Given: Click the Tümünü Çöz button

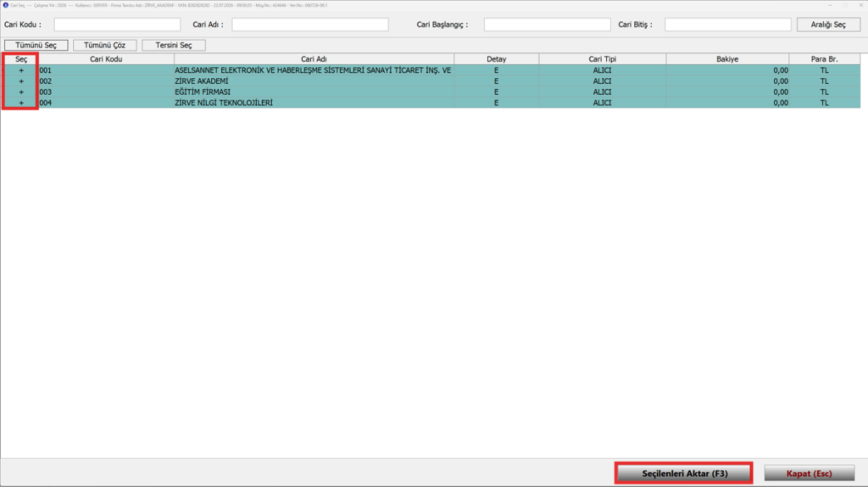Looking at the screenshot, I should pos(104,45).
